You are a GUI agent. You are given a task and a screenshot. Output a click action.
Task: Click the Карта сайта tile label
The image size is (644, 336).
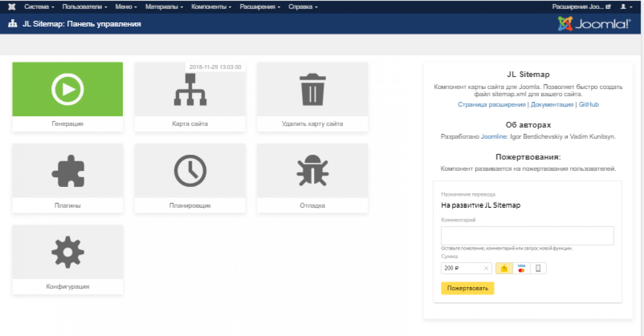click(190, 124)
